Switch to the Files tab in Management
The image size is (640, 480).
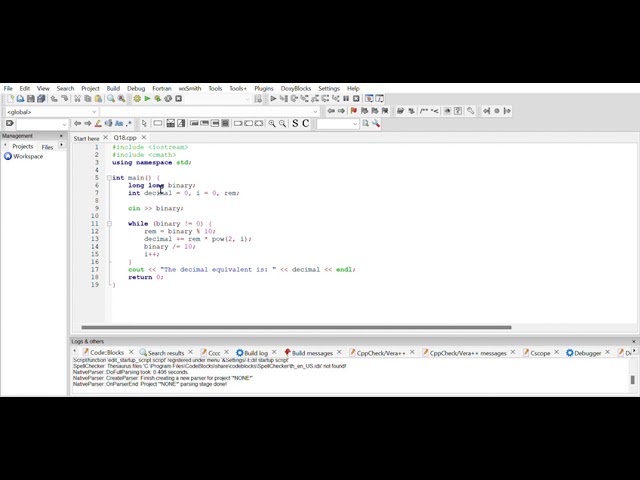pyautogui.click(x=47, y=147)
